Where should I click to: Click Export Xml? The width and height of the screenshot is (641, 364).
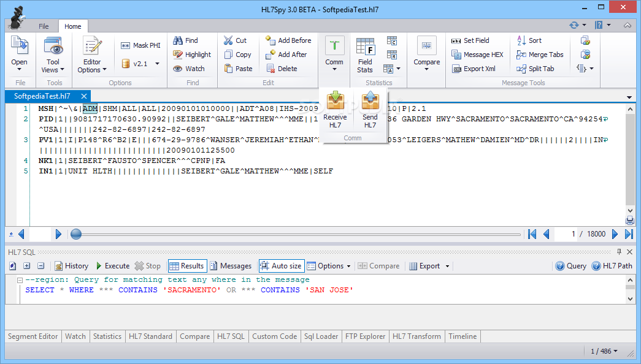pyautogui.click(x=474, y=69)
